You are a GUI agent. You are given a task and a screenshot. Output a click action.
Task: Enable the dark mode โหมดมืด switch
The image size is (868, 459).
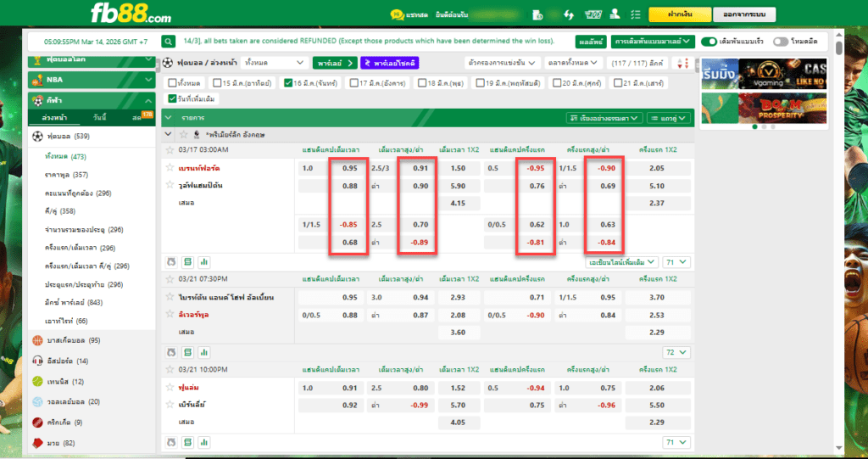pyautogui.click(x=781, y=42)
